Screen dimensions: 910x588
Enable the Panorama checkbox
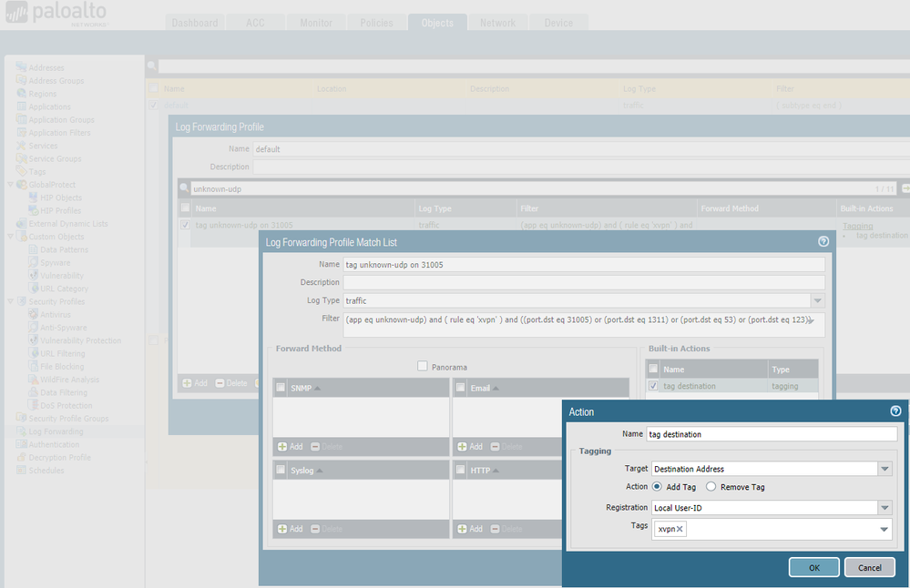point(422,367)
